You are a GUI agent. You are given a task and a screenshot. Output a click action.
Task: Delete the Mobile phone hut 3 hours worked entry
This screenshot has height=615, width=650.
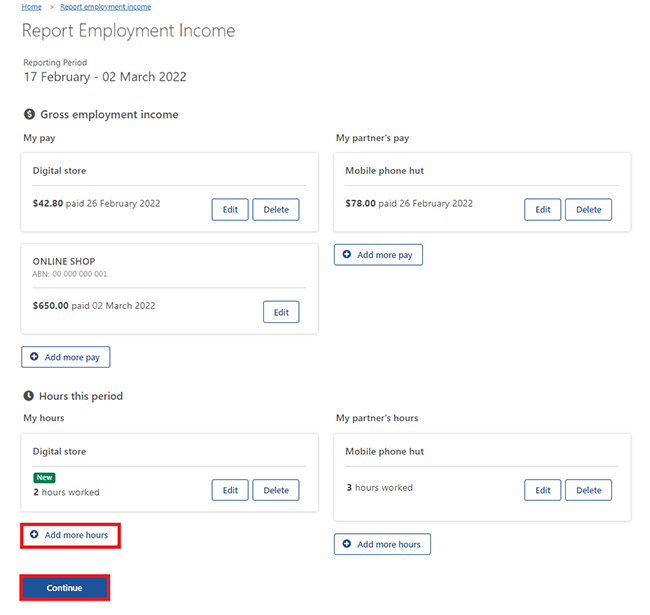tap(589, 490)
